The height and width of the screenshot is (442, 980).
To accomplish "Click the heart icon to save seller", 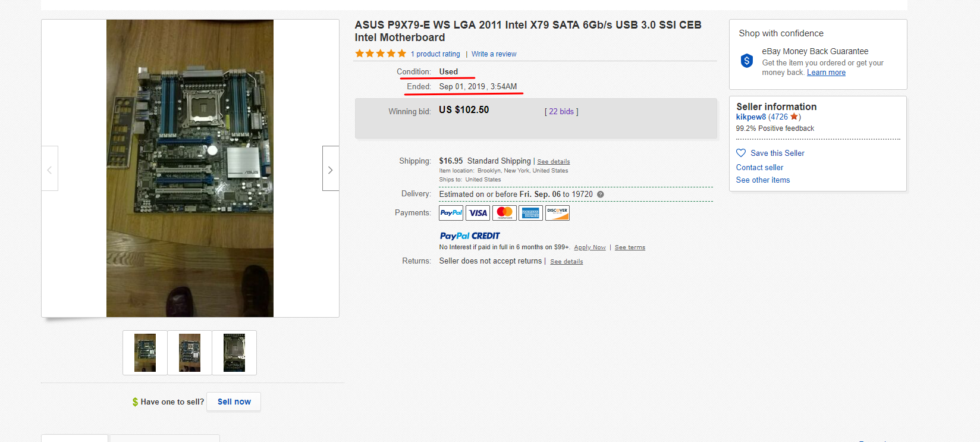I will pos(741,153).
